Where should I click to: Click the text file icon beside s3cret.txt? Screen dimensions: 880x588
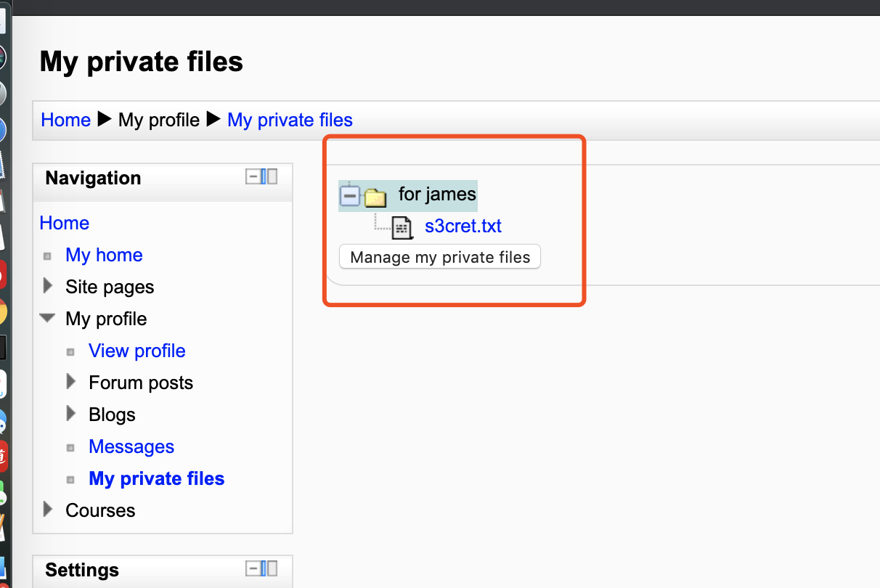402,227
